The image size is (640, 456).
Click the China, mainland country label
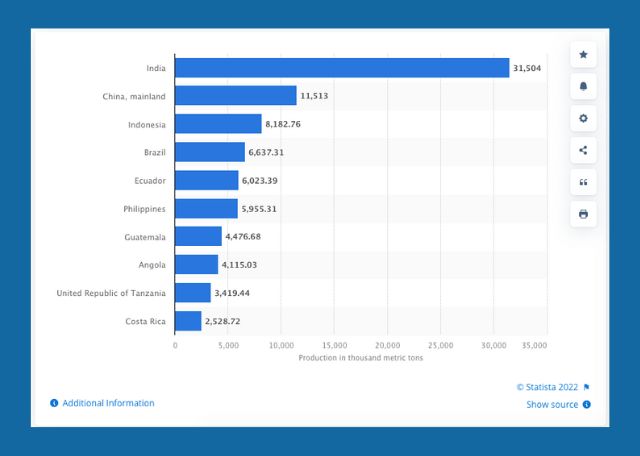pos(134,96)
